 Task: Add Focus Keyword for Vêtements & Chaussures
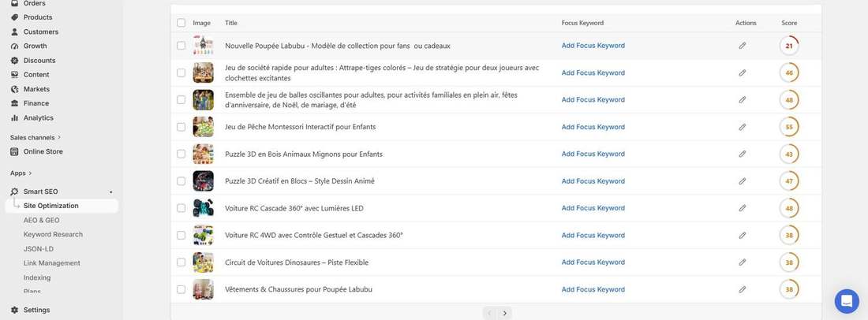pos(593,289)
